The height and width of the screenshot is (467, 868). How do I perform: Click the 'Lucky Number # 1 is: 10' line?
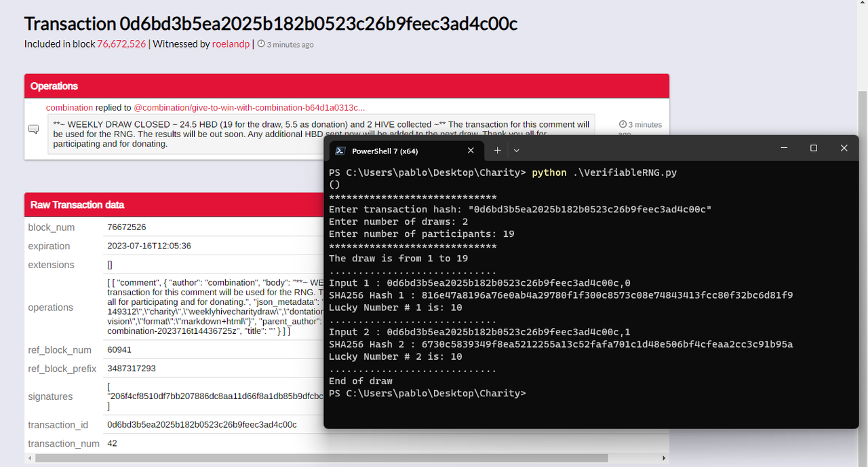[395, 307]
